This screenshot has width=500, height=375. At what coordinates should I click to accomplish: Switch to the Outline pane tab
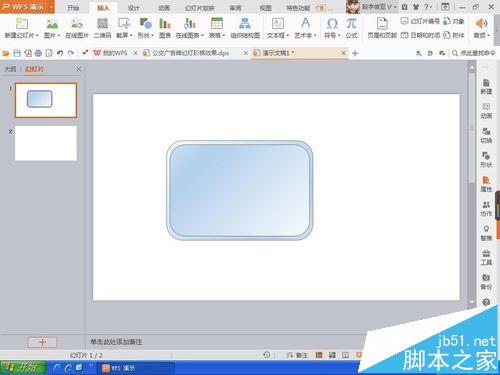click(10, 69)
